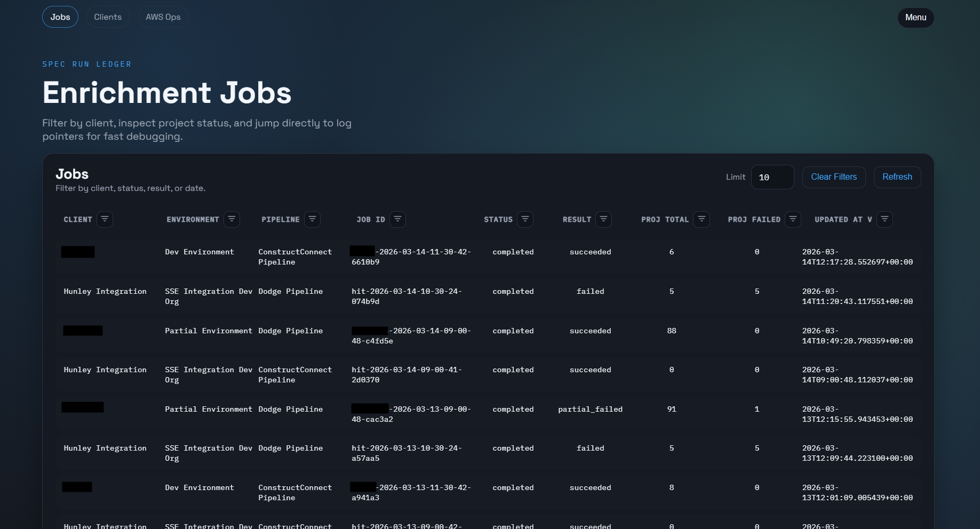This screenshot has width=980, height=529.
Task: Click Dev Environment in the 6610b9 row
Action: [200, 252]
